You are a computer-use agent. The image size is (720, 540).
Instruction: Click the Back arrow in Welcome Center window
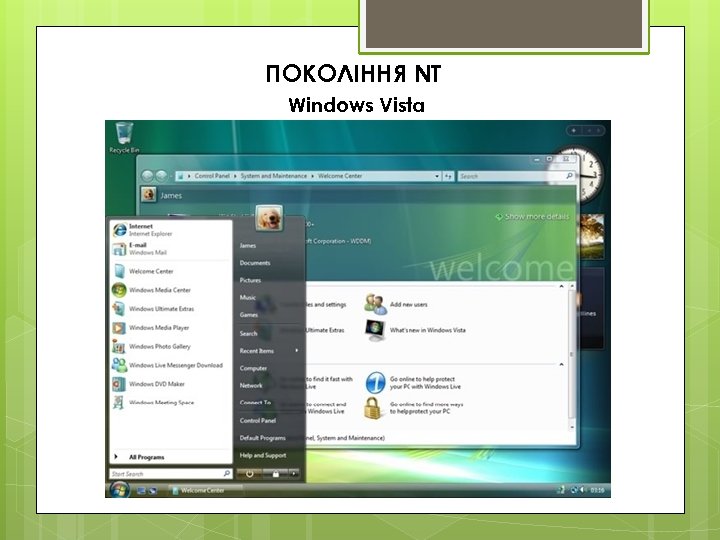point(147,176)
